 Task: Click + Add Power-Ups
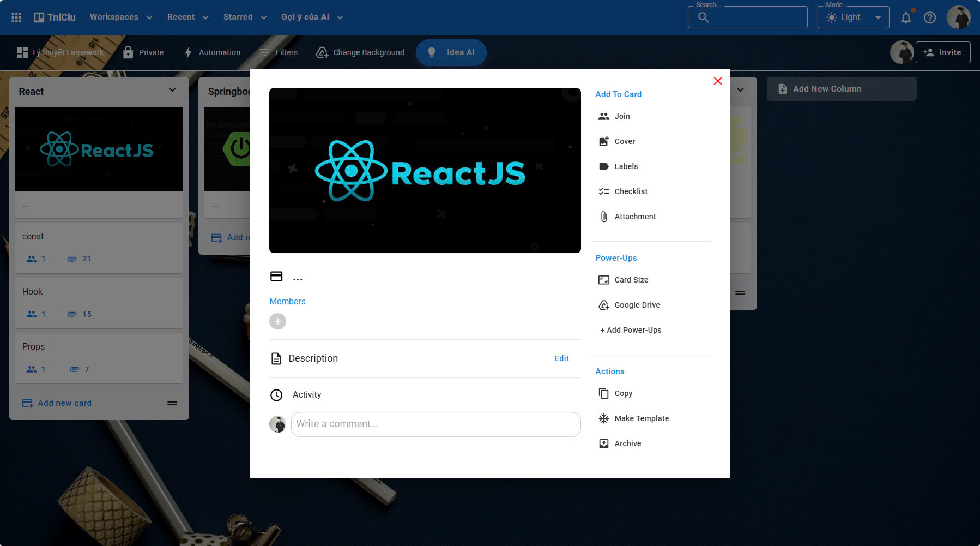pos(631,330)
